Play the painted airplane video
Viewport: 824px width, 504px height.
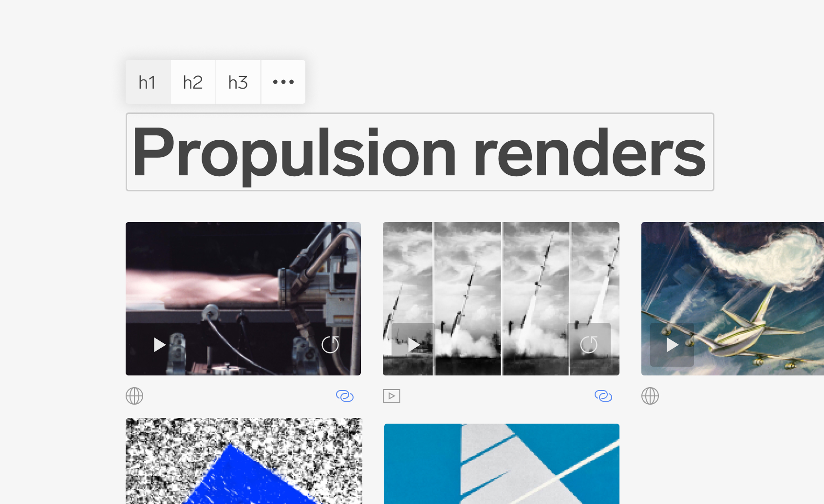(x=672, y=345)
